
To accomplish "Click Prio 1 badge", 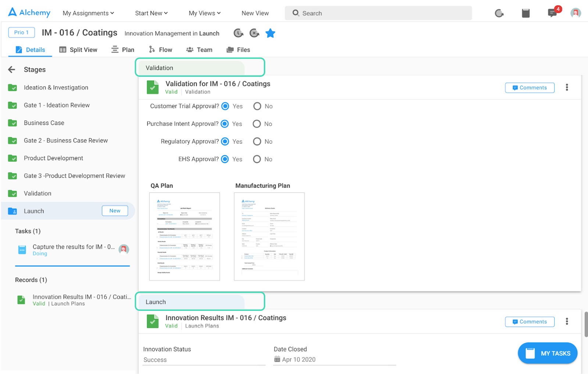I will pyautogui.click(x=21, y=32).
